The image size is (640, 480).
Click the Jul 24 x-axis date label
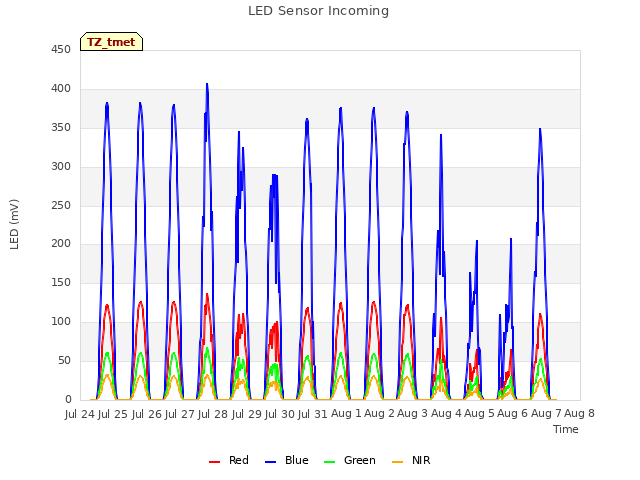point(80,414)
